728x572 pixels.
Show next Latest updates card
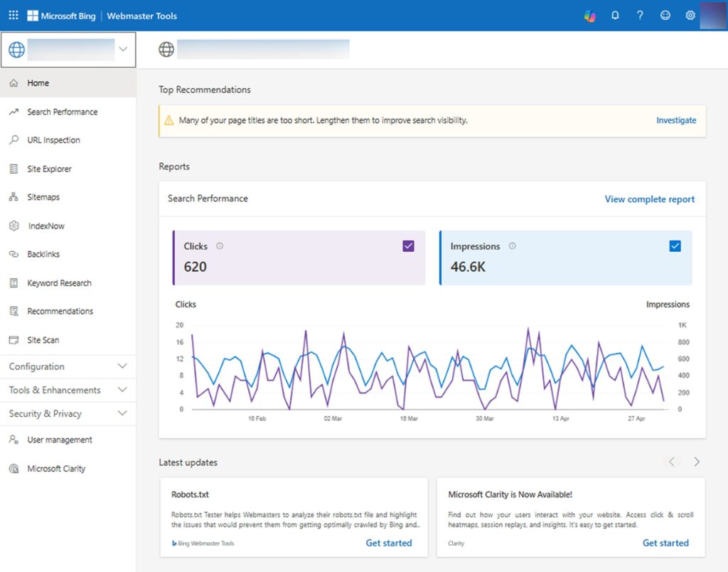coord(697,462)
